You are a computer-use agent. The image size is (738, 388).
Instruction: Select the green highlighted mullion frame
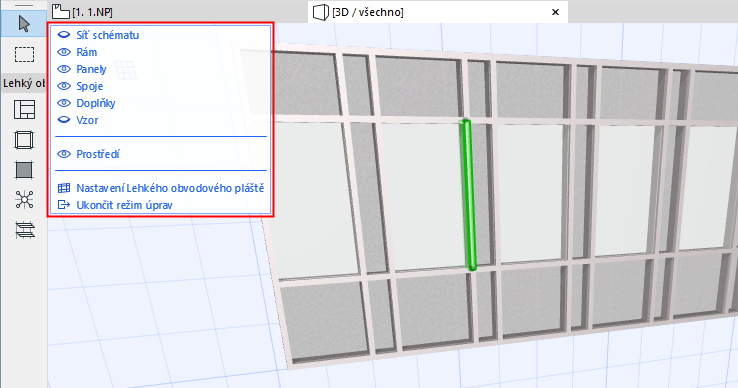click(x=469, y=195)
